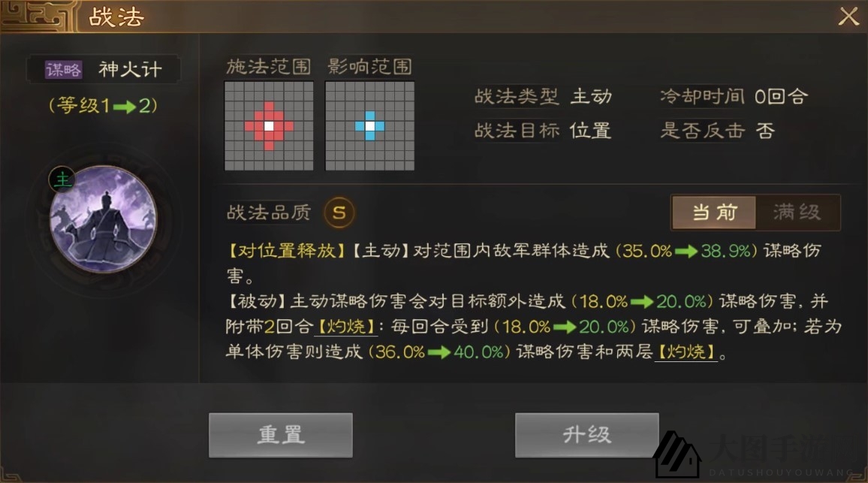The height and width of the screenshot is (483, 868).
Task: Open the red 施法范围 grid
Action: point(269,125)
